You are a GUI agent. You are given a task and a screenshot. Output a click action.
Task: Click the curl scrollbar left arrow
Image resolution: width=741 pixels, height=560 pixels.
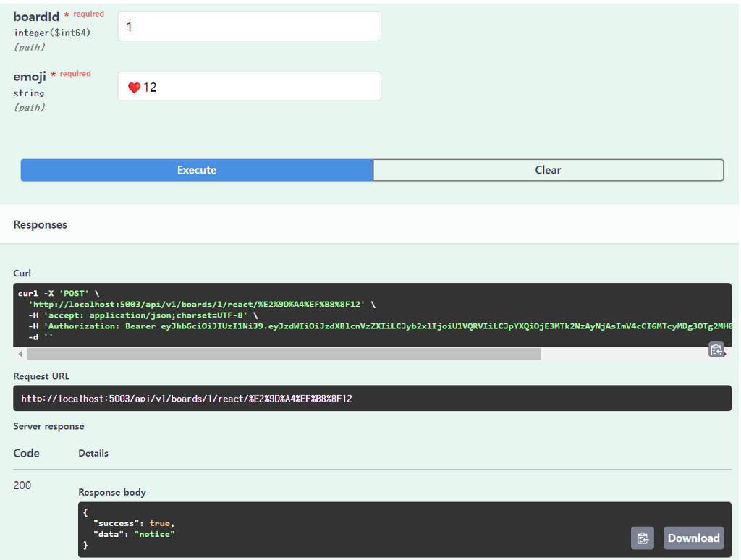20,354
